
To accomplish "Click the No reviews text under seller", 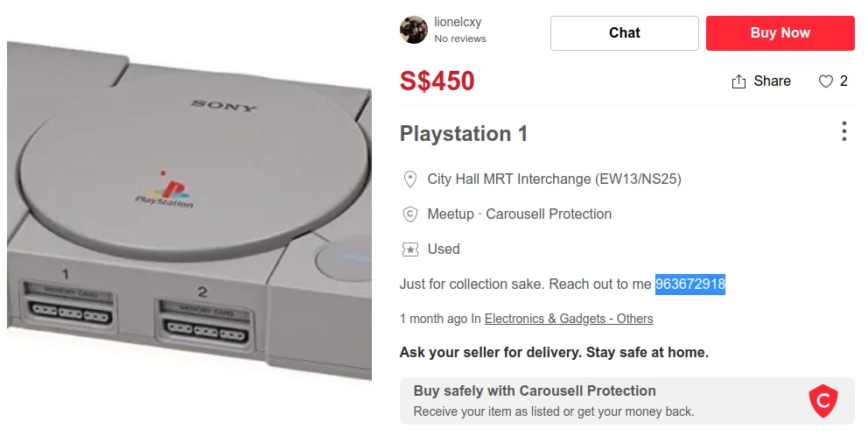I will (x=460, y=39).
